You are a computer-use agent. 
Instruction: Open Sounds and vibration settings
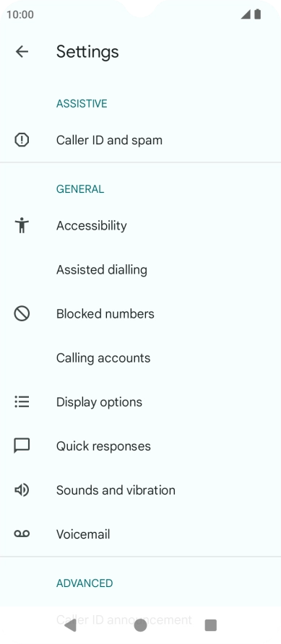coord(140,490)
